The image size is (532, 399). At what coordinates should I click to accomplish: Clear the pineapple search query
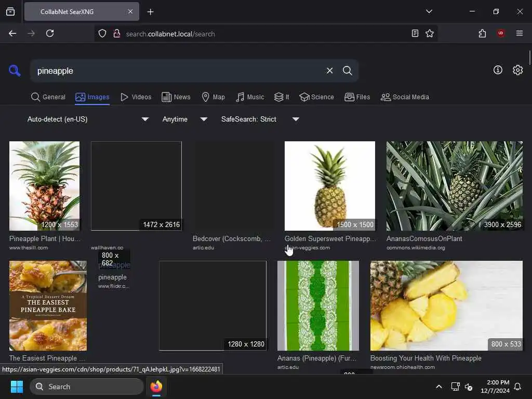329,71
